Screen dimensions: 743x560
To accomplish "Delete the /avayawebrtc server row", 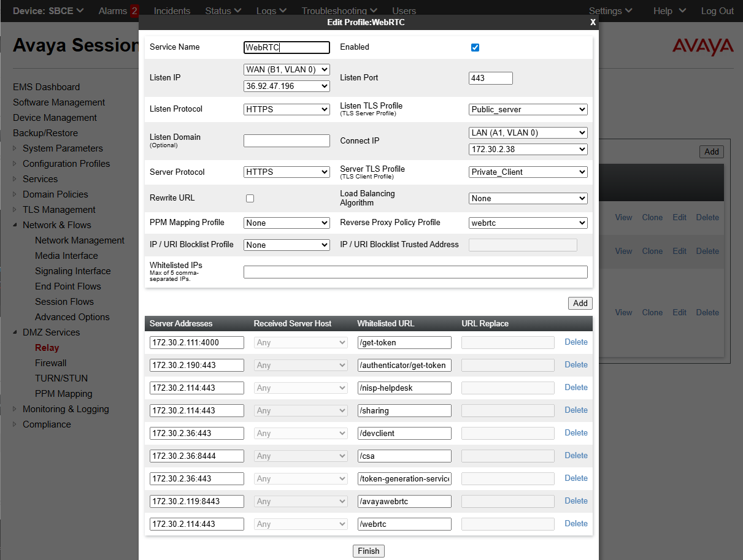I will point(576,501).
